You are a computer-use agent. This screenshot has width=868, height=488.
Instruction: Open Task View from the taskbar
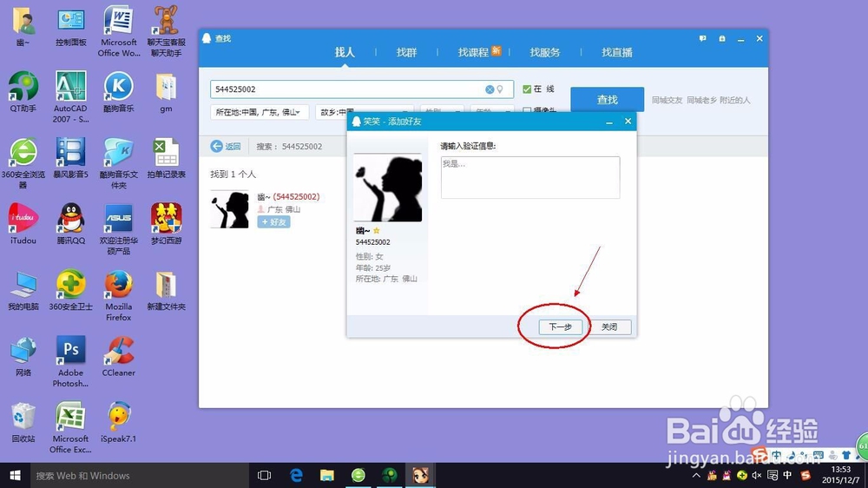click(x=265, y=475)
